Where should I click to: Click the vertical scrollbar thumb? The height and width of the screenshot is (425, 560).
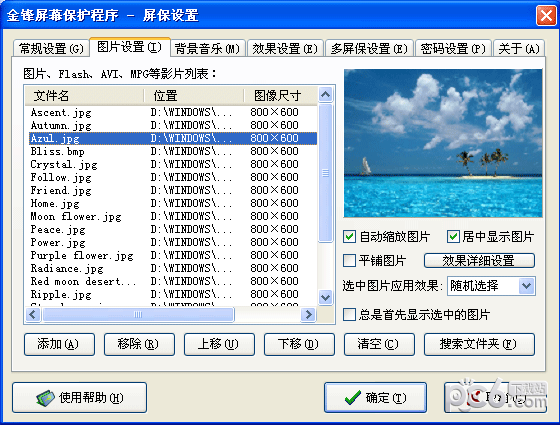point(325,173)
